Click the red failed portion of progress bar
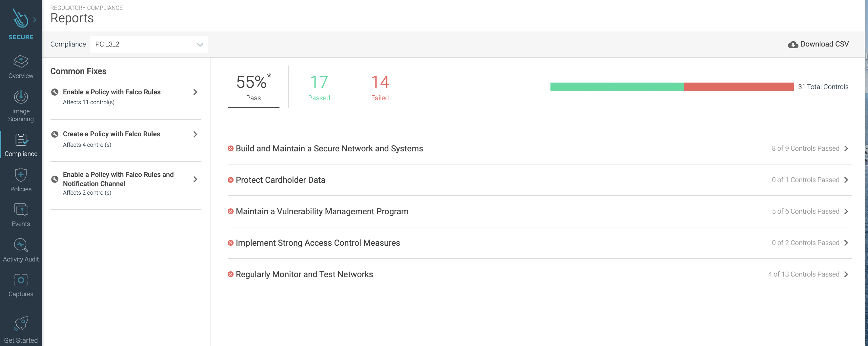 click(739, 87)
